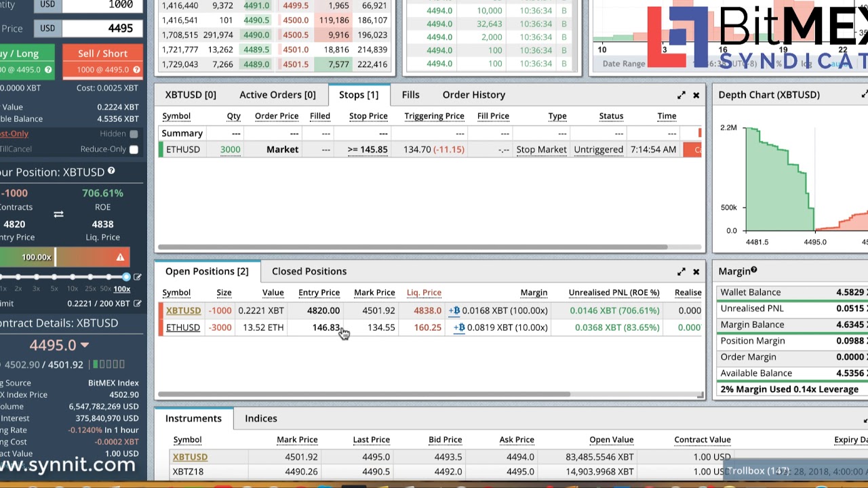The height and width of the screenshot is (488, 868).
Task: Select the Instruments tab
Action: coord(193,418)
